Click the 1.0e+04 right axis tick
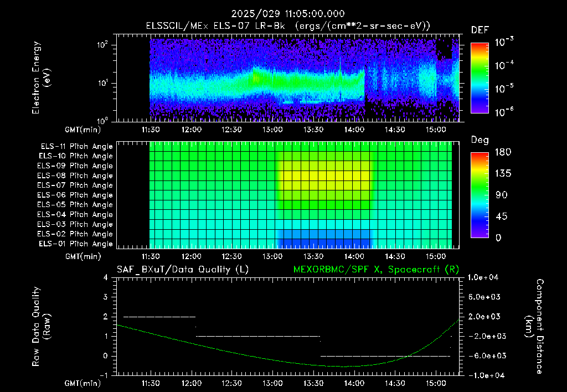This screenshot has height=392, width=567. pyautogui.click(x=483, y=277)
